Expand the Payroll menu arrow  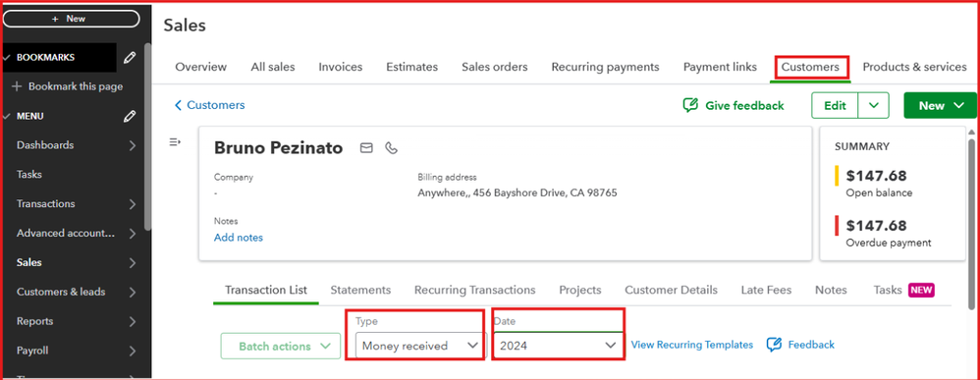pos(132,352)
